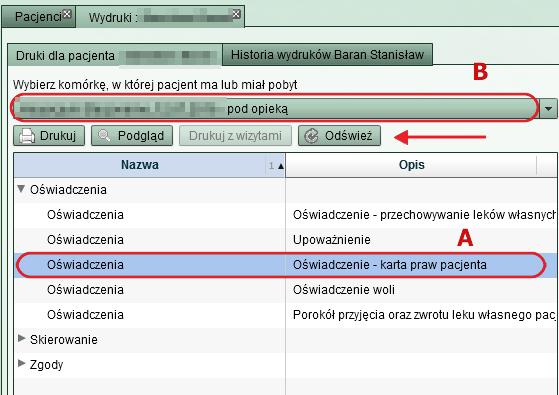The width and height of the screenshot is (559, 395).
Task: Click the Drukuj z wizytami button
Action: [235, 136]
